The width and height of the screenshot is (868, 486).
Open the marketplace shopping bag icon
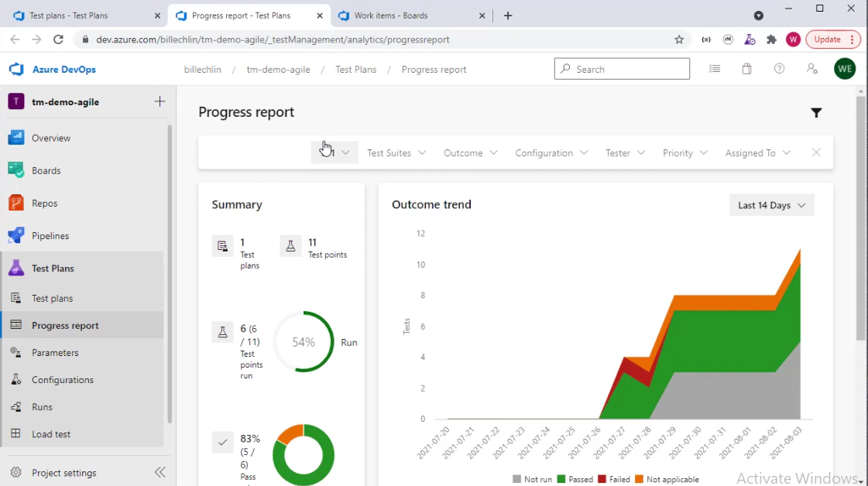[746, 69]
